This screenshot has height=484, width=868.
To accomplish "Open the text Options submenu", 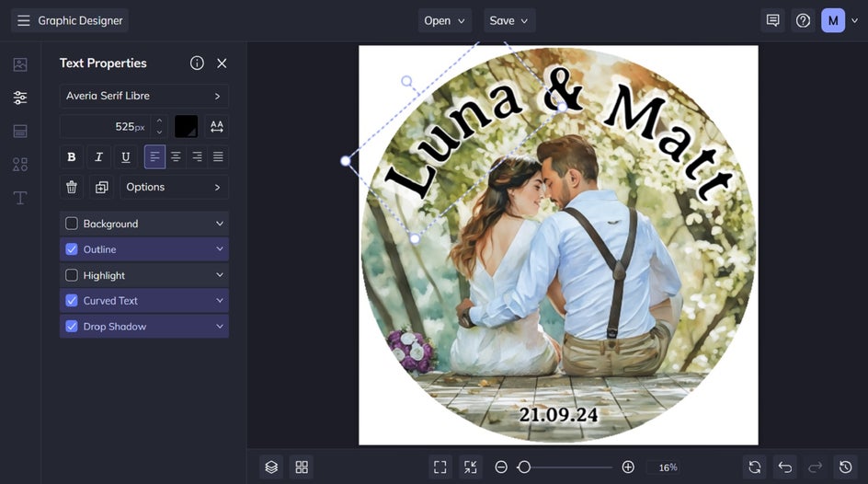I will pyautogui.click(x=175, y=187).
